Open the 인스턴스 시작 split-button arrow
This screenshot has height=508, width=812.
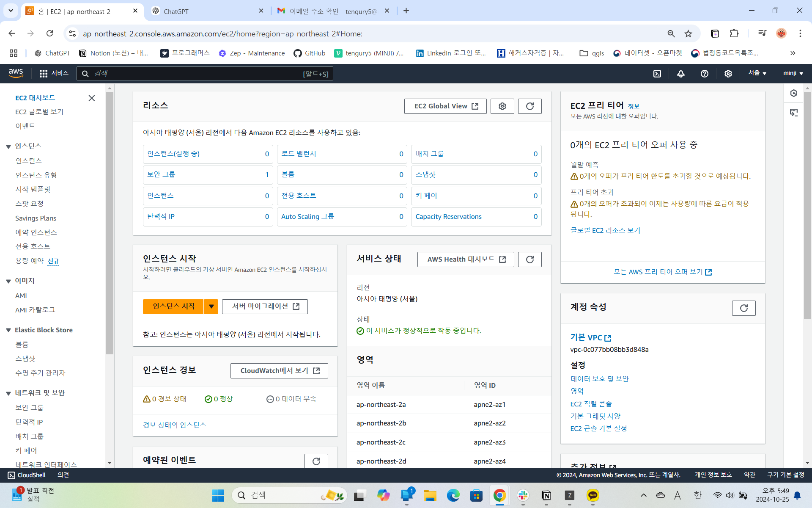(x=211, y=306)
